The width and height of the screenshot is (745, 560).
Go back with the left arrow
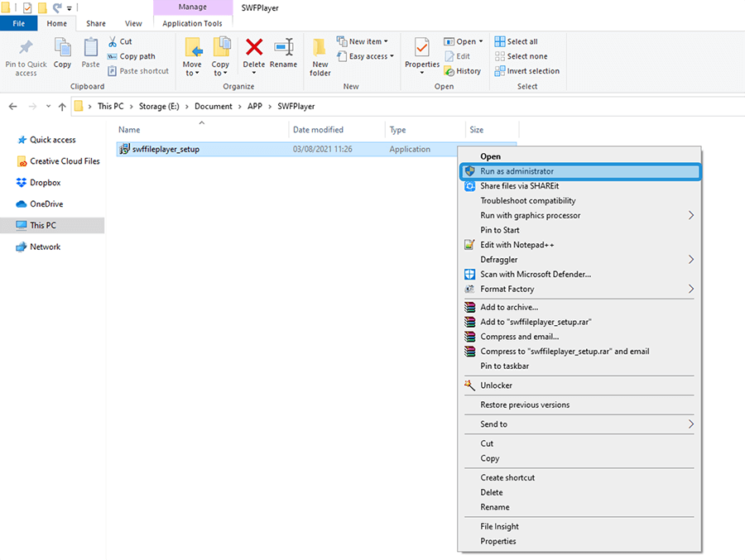12,107
